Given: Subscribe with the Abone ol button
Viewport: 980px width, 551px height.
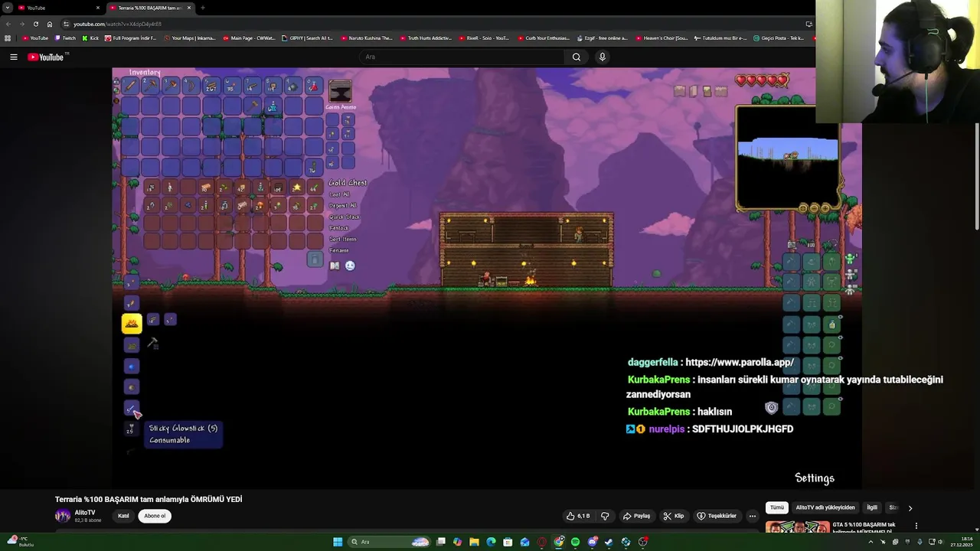Looking at the screenshot, I should [155, 516].
